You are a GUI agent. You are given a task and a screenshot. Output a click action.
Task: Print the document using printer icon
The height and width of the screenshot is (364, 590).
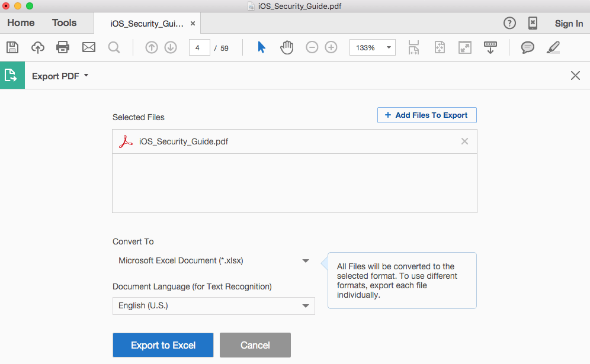pos(63,47)
